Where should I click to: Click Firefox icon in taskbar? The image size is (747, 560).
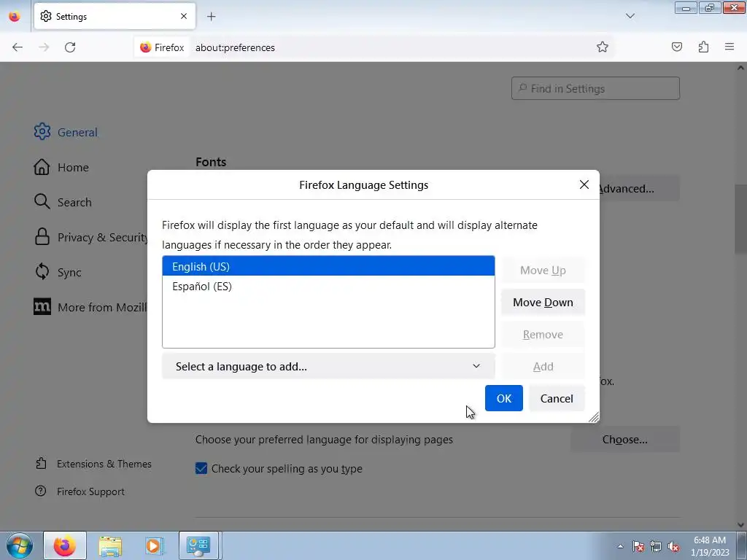[65, 545]
